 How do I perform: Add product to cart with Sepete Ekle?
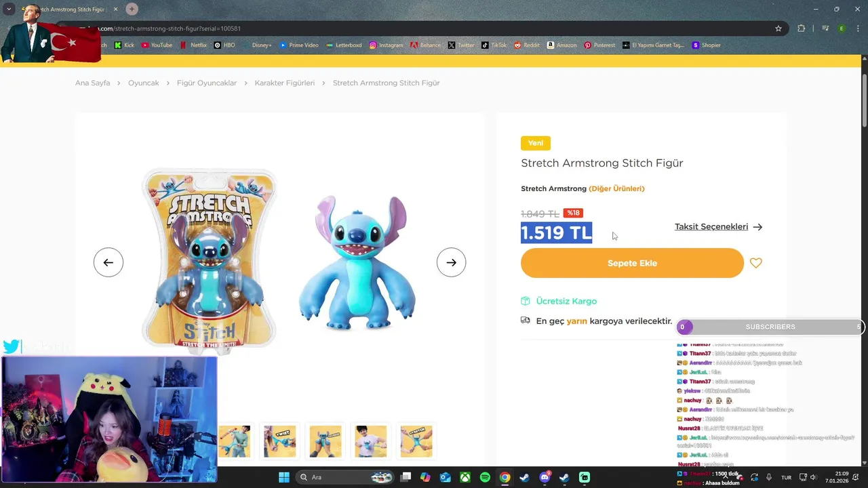[632, 263]
